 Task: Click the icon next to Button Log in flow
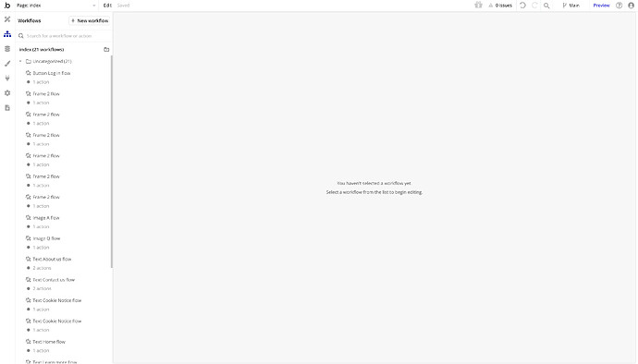click(x=28, y=73)
